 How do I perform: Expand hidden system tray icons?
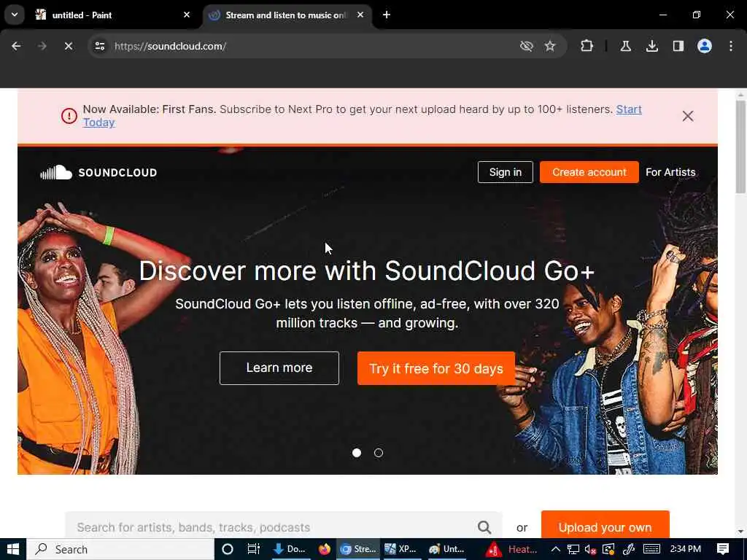555,549
